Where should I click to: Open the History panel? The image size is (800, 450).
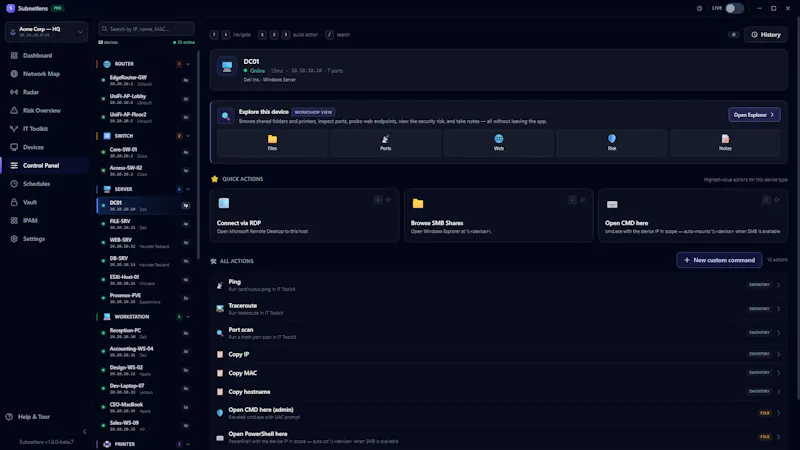(x=766, y=35)
